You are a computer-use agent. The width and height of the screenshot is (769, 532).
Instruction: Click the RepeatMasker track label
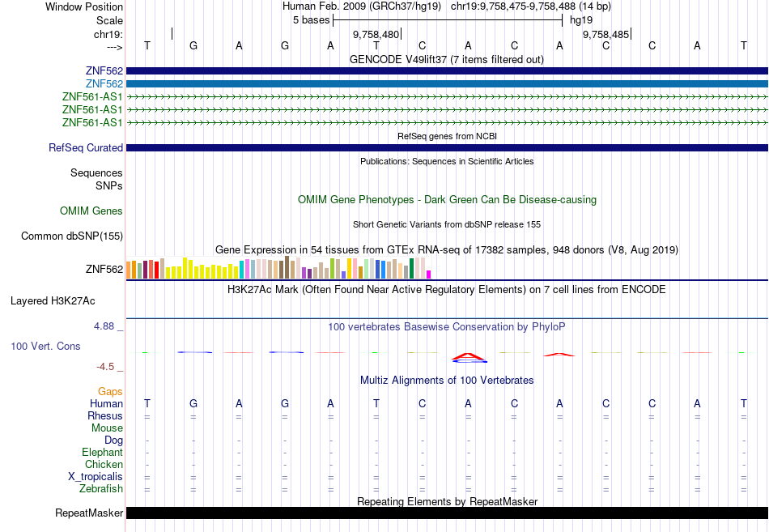pos(89,513)
